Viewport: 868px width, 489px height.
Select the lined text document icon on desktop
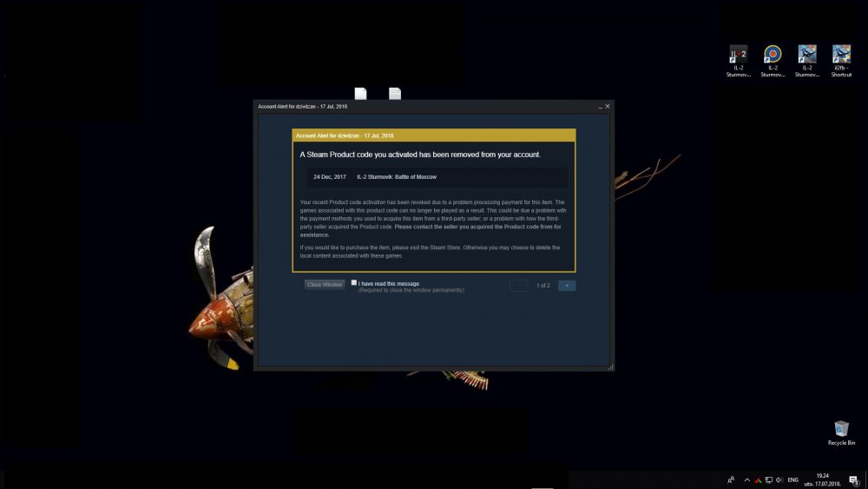(395, 94)
